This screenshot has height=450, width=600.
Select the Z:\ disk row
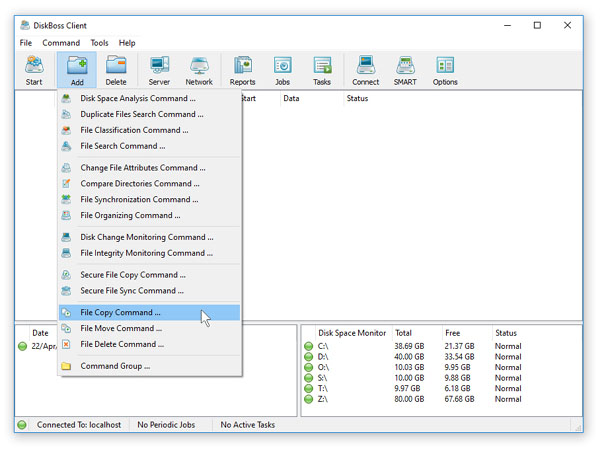pos(442,399)
